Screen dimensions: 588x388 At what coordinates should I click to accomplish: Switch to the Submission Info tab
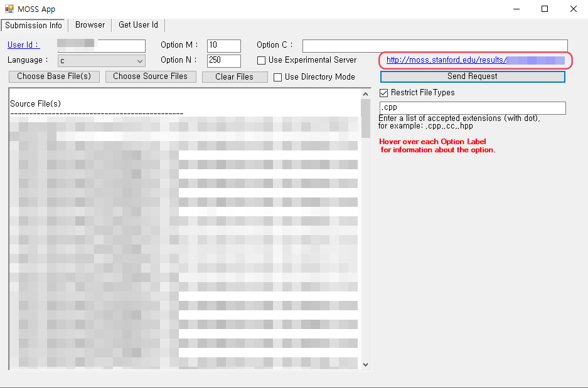pos(33,26)
